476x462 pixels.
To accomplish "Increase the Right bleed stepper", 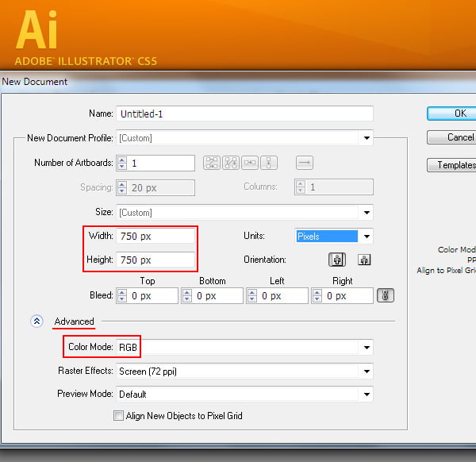I will coord(317,292).
